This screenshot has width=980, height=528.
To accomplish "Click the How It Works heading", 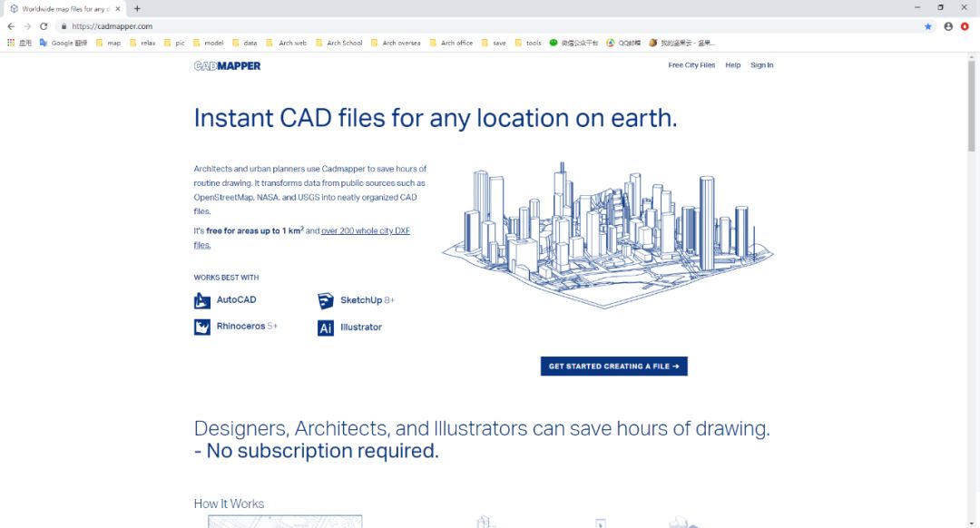I will tap(229, 504).
